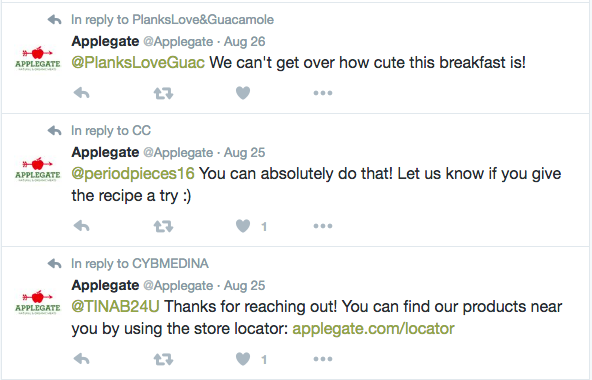Screen dimensions: 592x380
Task: Open more options on the breakfast tweet
Action: pos(323,93)
